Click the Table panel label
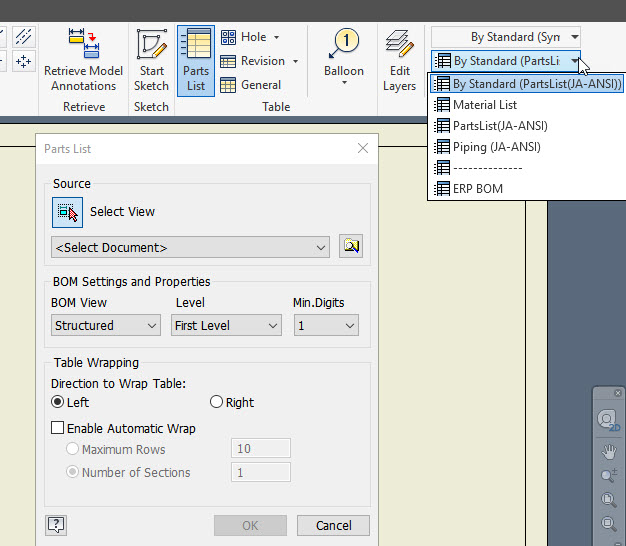626x546 pixels. click(276, 107)
